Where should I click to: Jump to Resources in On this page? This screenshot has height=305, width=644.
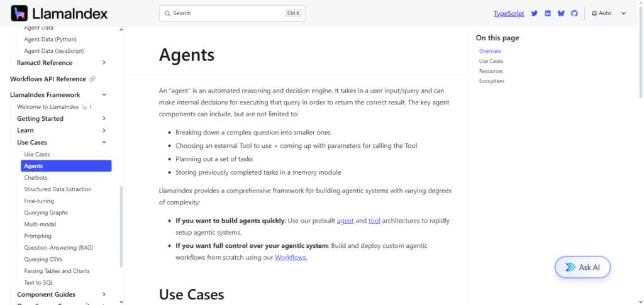click(x=491, y=71)
